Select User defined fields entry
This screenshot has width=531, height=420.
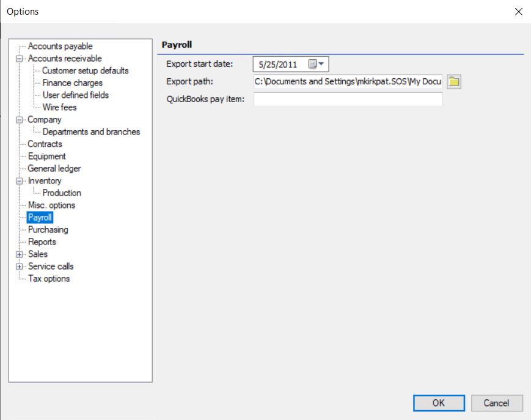point(76,95)
